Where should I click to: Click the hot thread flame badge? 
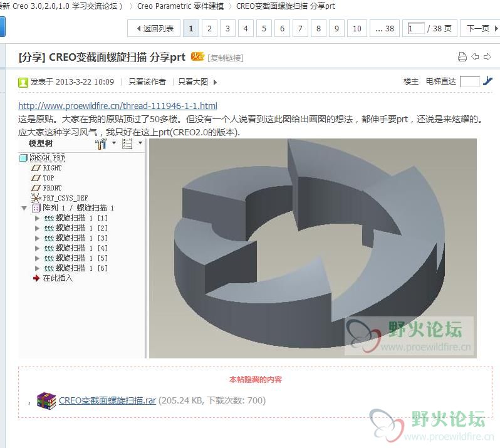point(197,56)
